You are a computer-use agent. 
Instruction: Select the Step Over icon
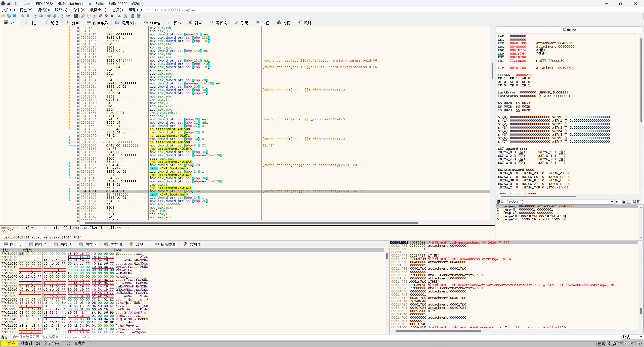42,16
